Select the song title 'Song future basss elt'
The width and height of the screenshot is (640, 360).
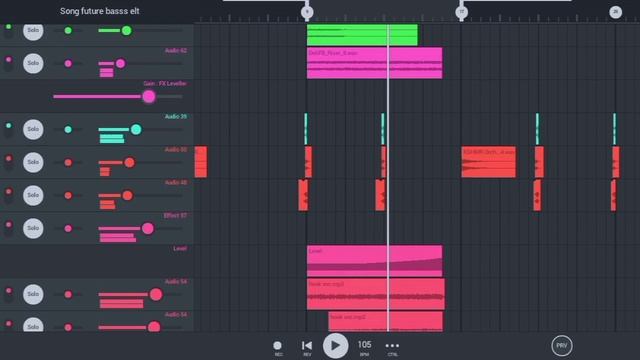pyautogui.click(x=100, y=11)
